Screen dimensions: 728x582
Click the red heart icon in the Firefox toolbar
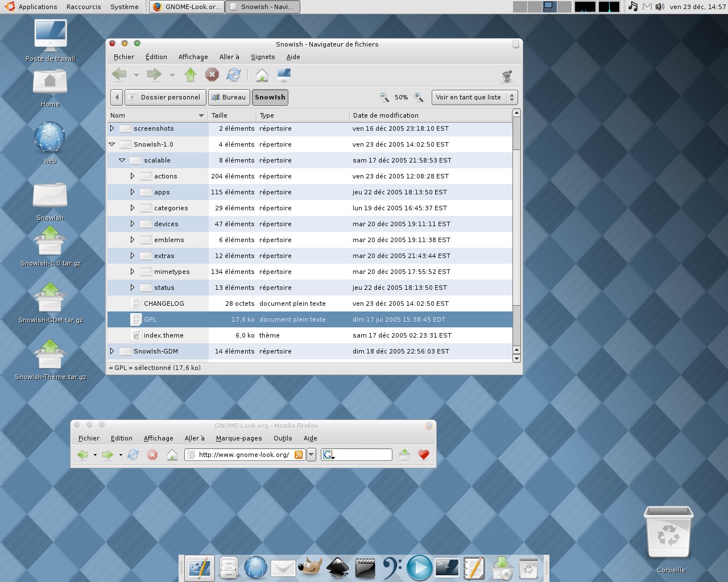tap(424, 455)
